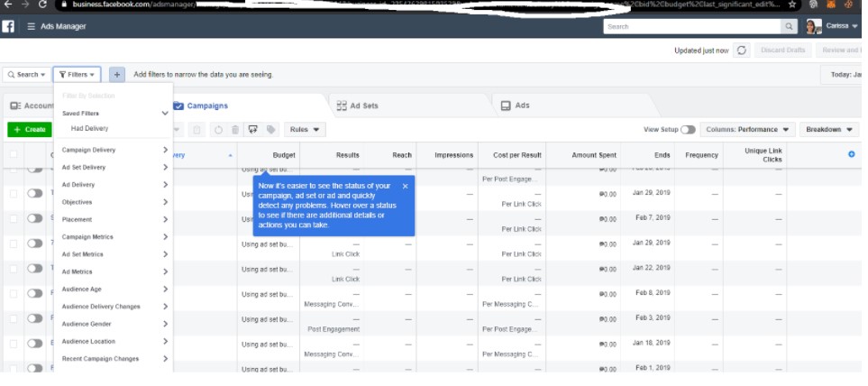Collapse the Saved Filters section
Image resolution: width=868 pixels, height=386 pixels.
(x=165, y=113)
